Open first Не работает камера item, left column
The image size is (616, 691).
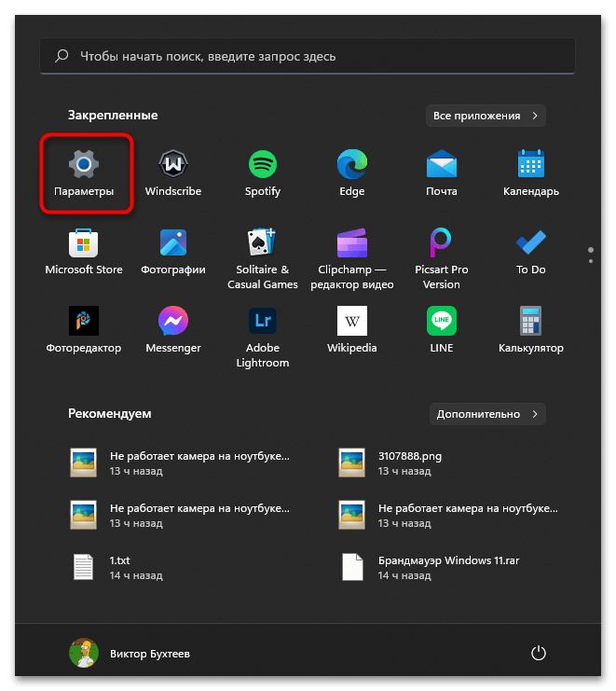pos(182,463)
